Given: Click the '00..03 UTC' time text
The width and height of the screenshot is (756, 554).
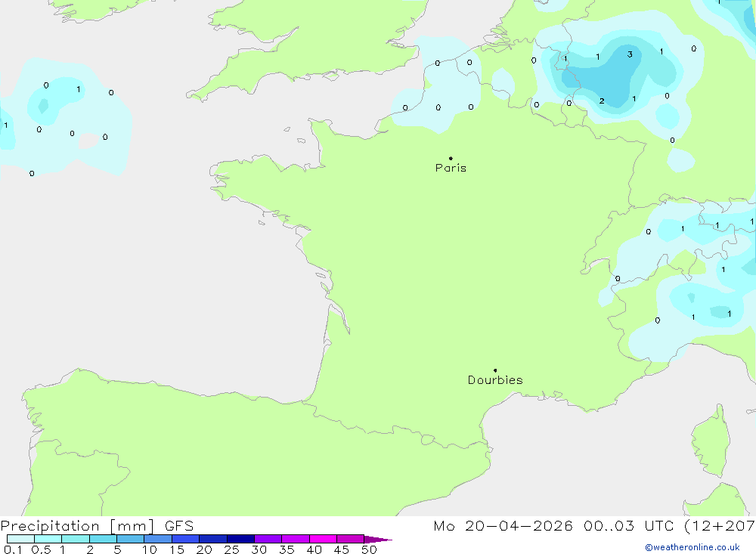Looking at the screenshot, I should (x=628, y=526).
